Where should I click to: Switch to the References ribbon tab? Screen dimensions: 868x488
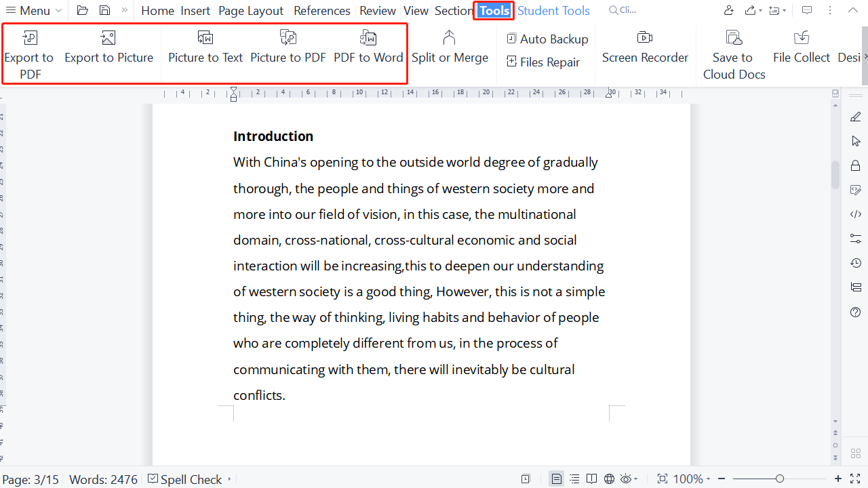[321, 10]
